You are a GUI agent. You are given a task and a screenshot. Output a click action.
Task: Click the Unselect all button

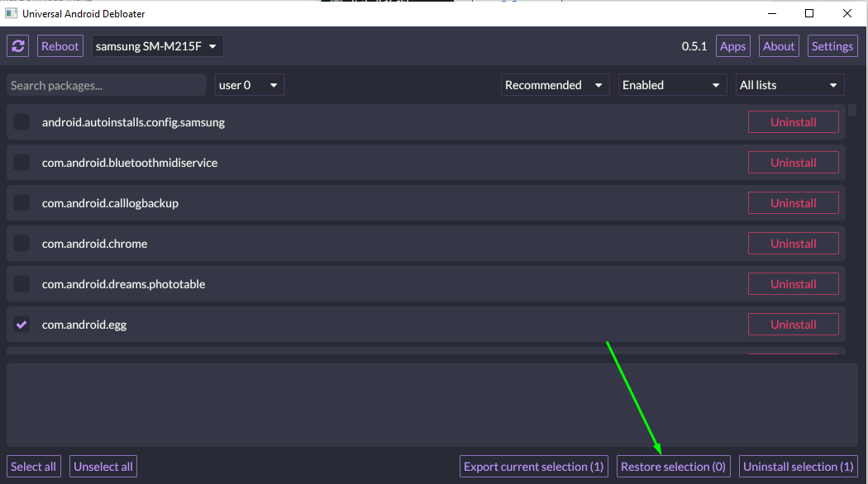103,467
